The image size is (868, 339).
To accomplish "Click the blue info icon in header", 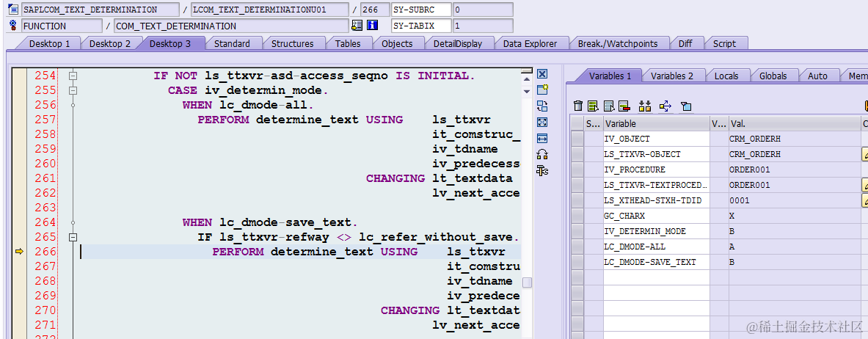I will pyautogui.click(x=372, y=26).
